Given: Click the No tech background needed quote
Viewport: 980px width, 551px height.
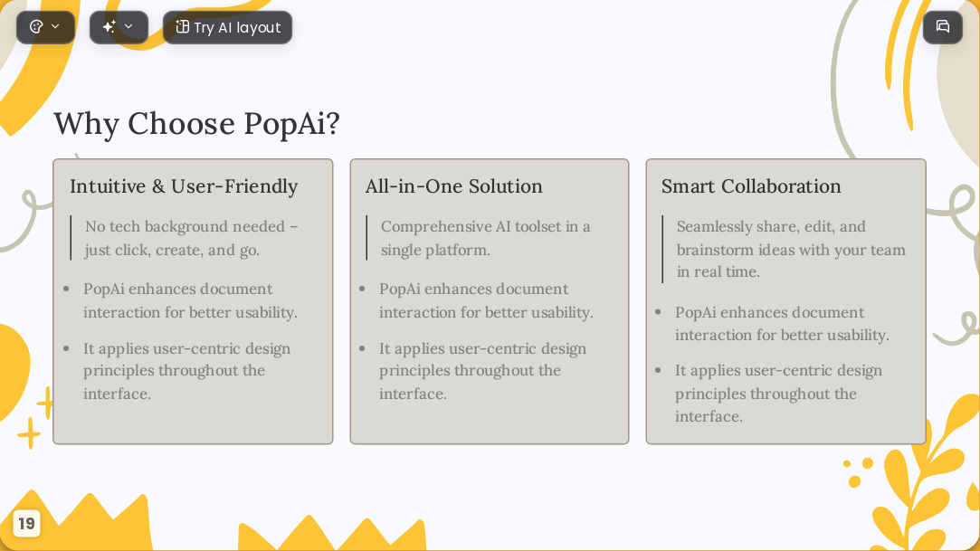Looking at the screenshot, I should point(191,238).
